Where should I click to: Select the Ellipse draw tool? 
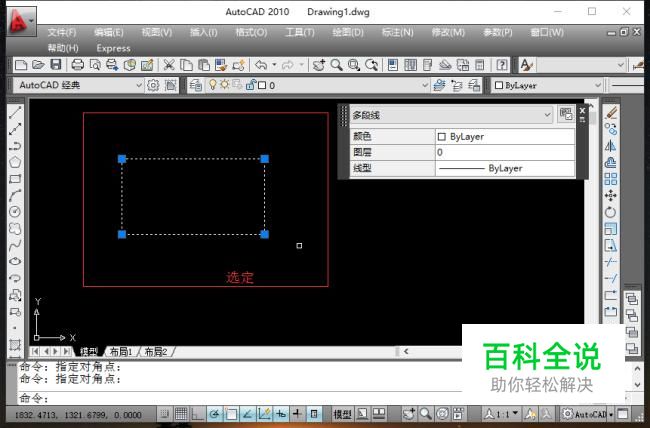pos(15,262)
